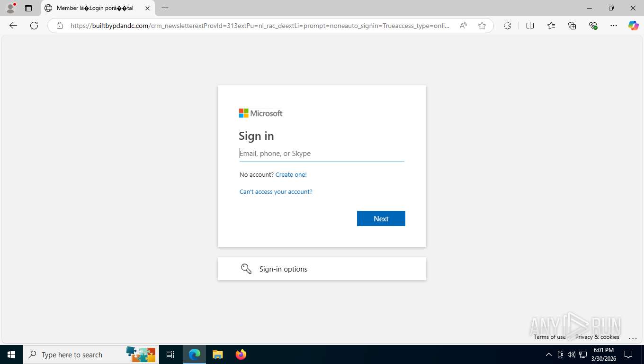Open the footer ellipsis more options
The image size is (644, 364).
click(x=633, y=337)
